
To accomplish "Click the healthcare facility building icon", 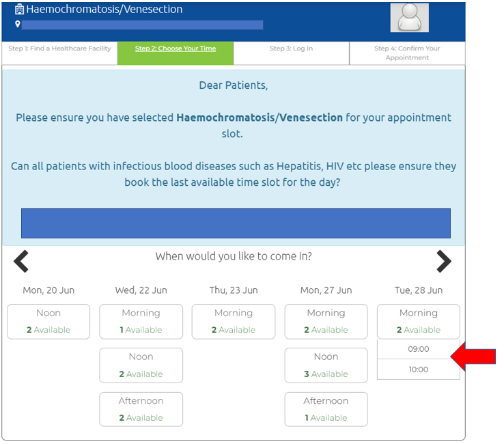I will coord(19,10).
